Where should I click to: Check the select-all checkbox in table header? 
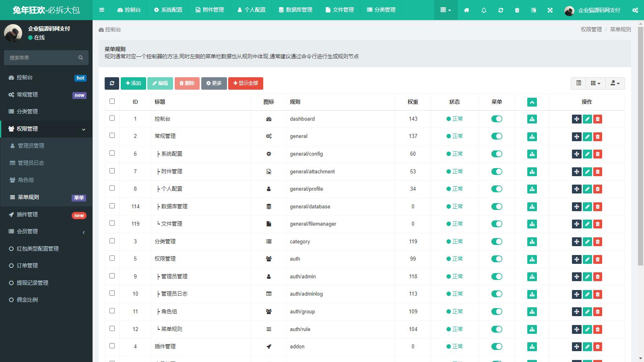(x=112, y=101)
